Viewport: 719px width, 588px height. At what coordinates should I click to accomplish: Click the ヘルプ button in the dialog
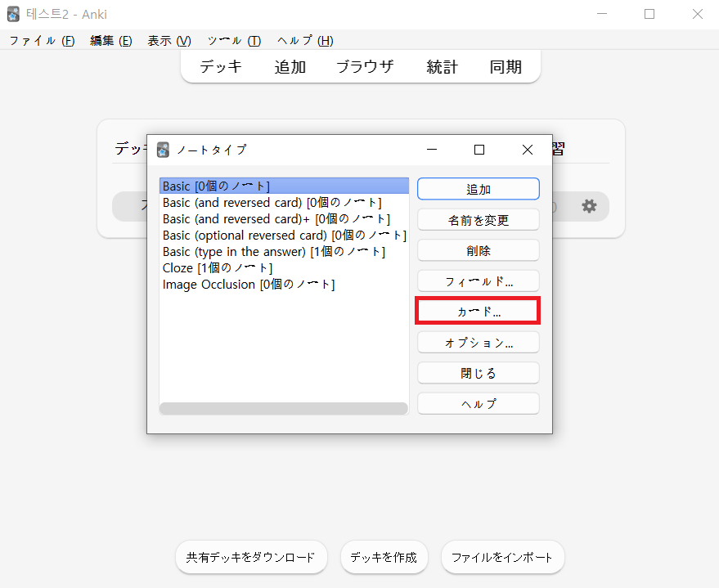pyautogui.click(x=479, y=404)
